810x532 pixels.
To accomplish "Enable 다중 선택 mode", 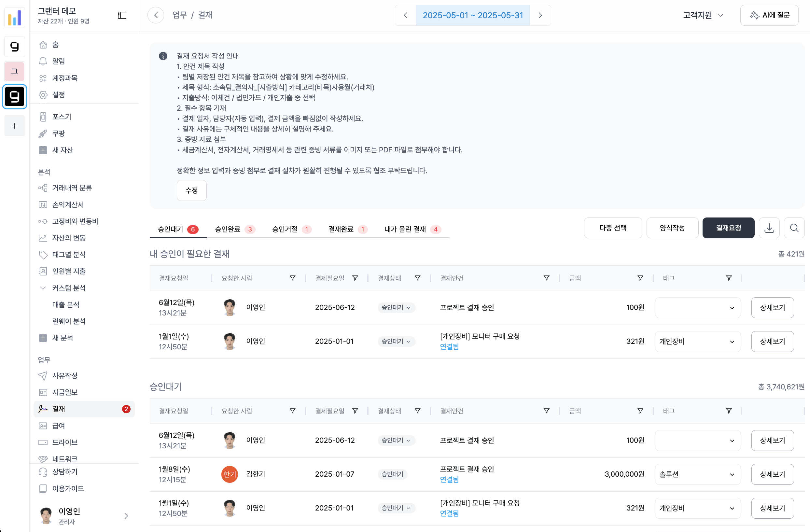I will tap(613, 228).
